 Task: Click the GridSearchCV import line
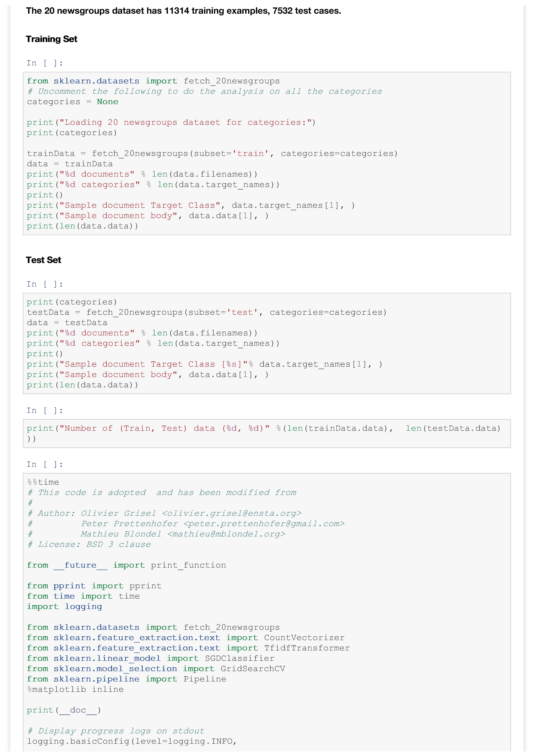click(156, 669)
